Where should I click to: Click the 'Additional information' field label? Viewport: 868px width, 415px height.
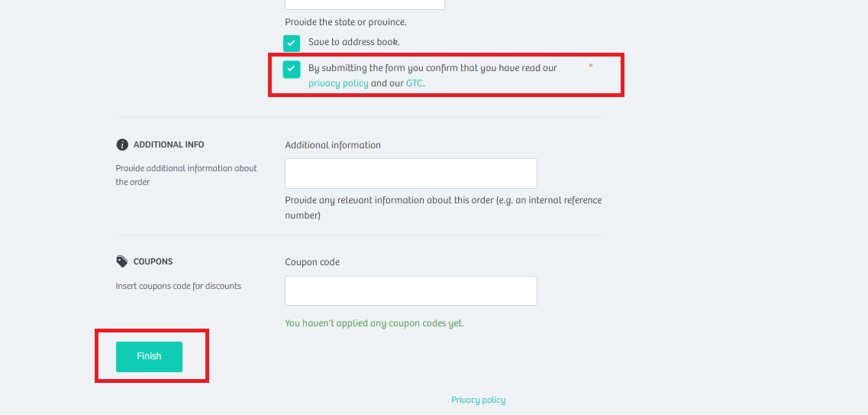point(333,145)
